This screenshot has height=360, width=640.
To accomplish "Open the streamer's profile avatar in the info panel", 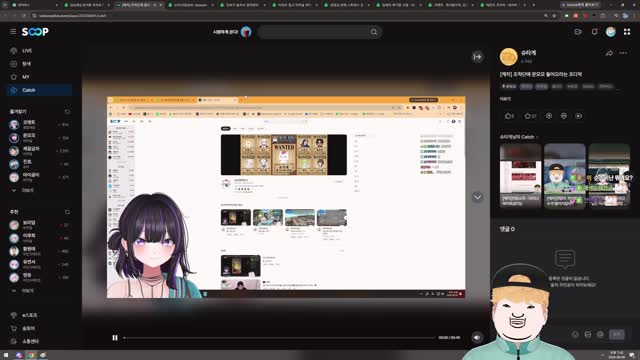I will point(509,57).
